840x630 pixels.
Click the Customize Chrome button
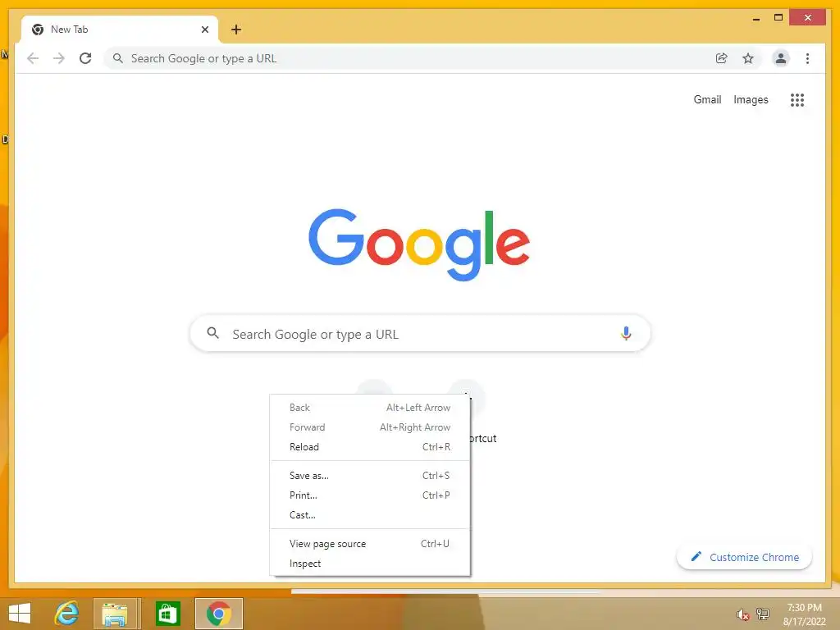(744, 557)
